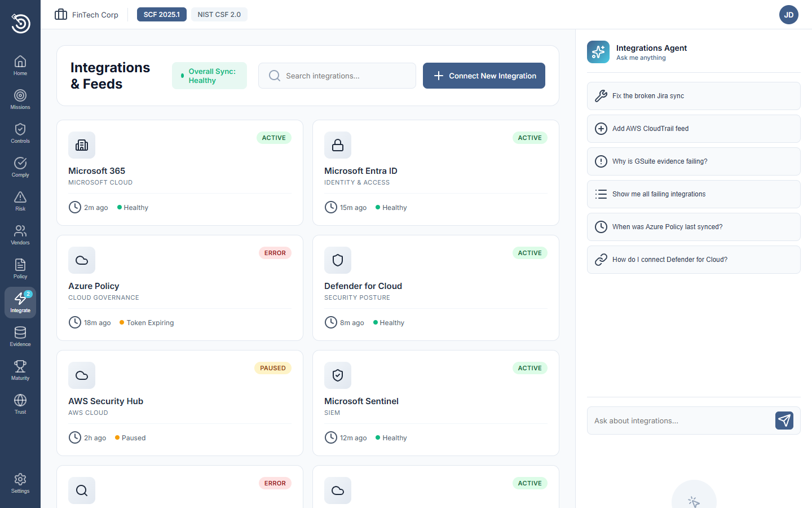Choose 'Fix the broken Jira sync' suggestion

pos(694,96)
